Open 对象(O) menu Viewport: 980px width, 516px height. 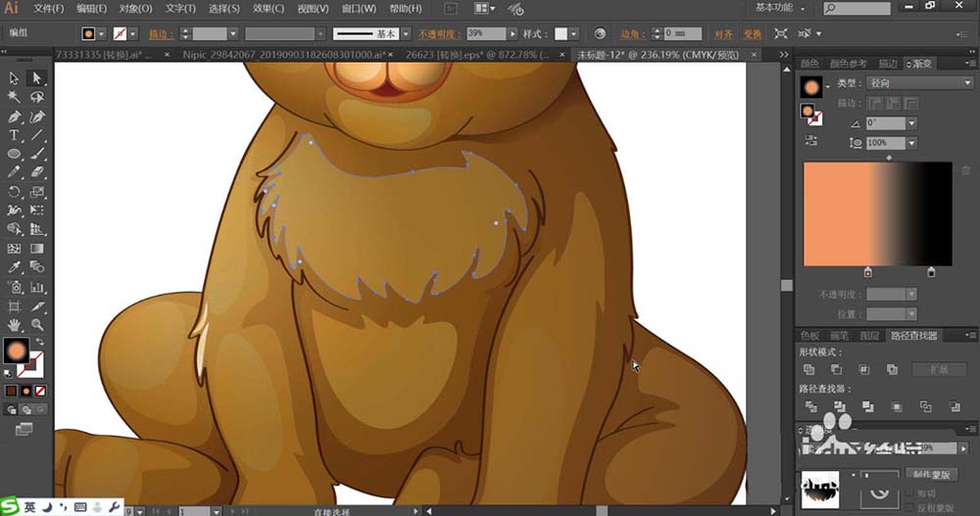(135, 9)
